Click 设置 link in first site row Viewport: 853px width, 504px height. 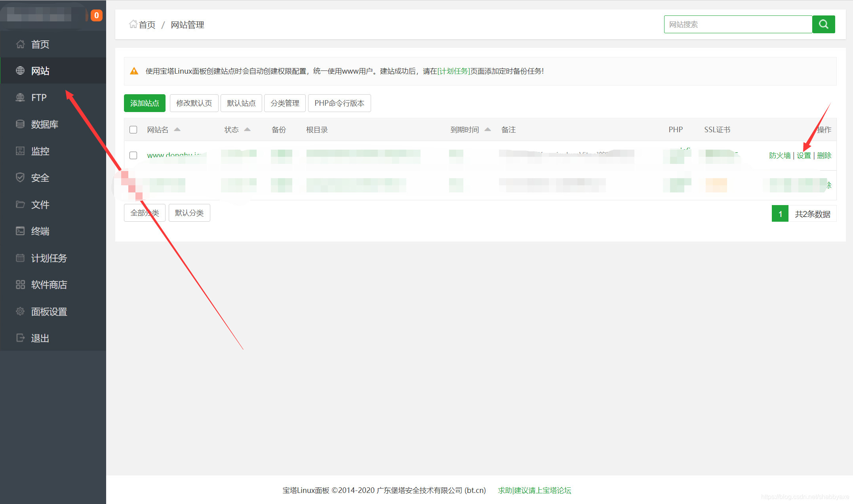point(804,156)
